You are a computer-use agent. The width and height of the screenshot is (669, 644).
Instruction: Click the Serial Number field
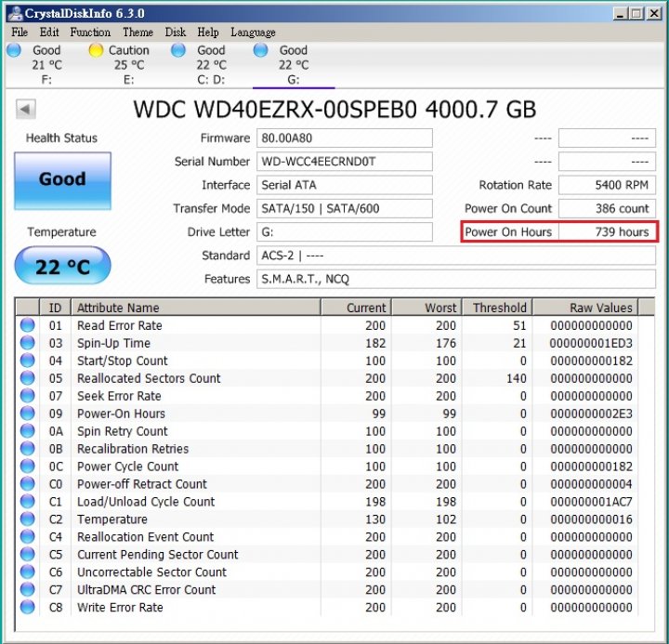pos(345,162)
